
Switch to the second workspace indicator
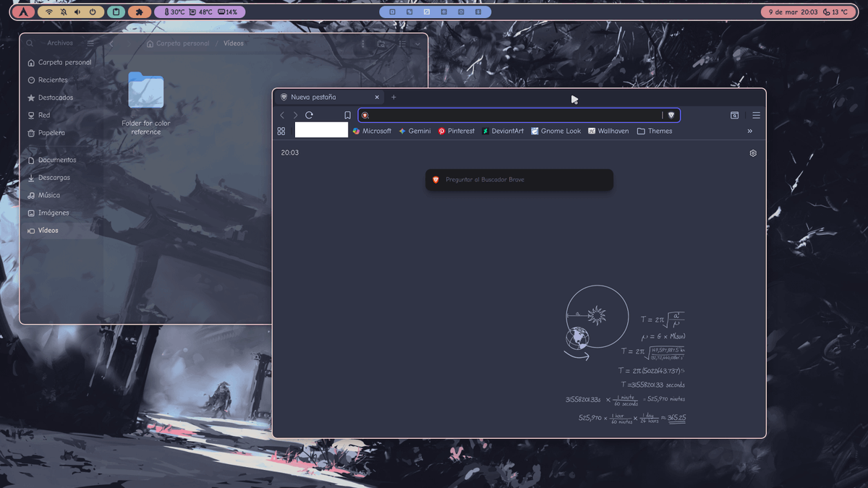pos(409,12)
